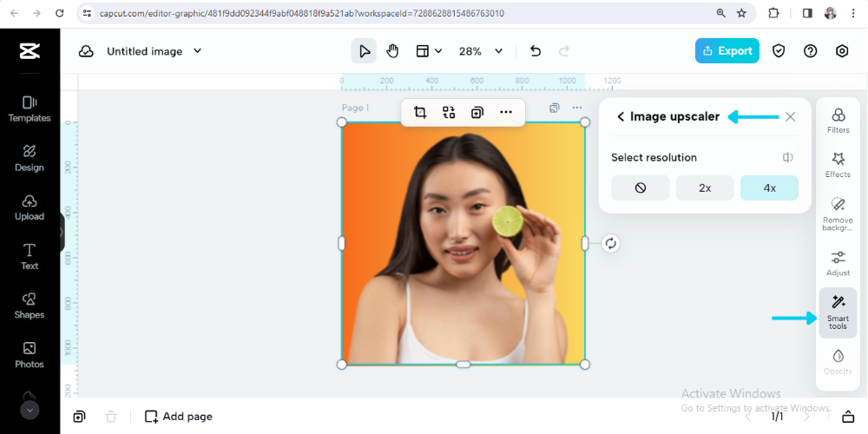Screen dimensions: 868x434
Task: Go back from Image upscaler panel
Action: (x=621, y=116)
